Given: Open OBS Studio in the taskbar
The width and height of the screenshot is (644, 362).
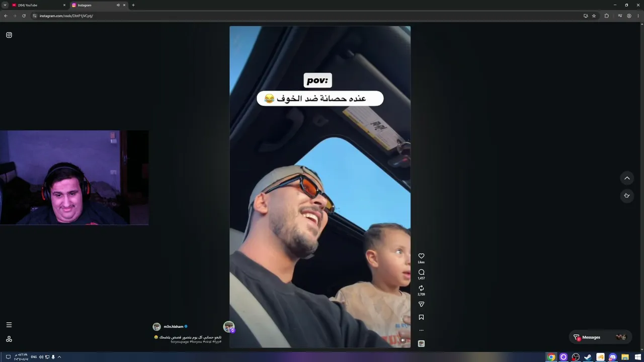Looking at the screenshot, I should 576,357.
